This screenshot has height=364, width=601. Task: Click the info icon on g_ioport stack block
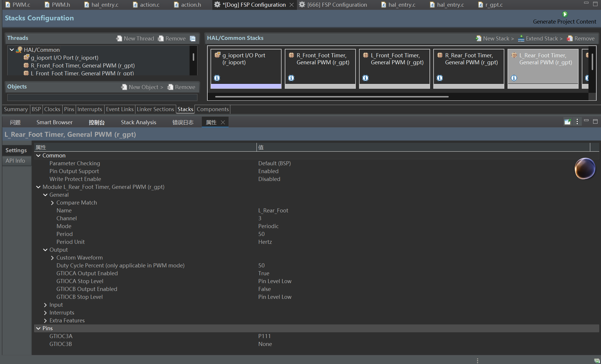(217, 78)
